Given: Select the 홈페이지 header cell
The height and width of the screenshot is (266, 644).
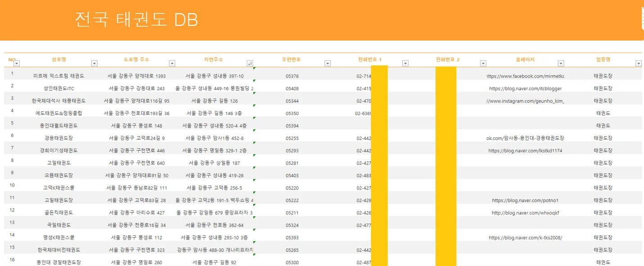Looking at the screenshot, I should point(525,60).
